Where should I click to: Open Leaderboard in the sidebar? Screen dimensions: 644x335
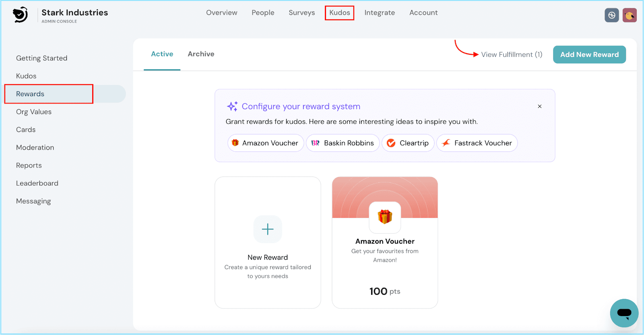pos(37,183)
